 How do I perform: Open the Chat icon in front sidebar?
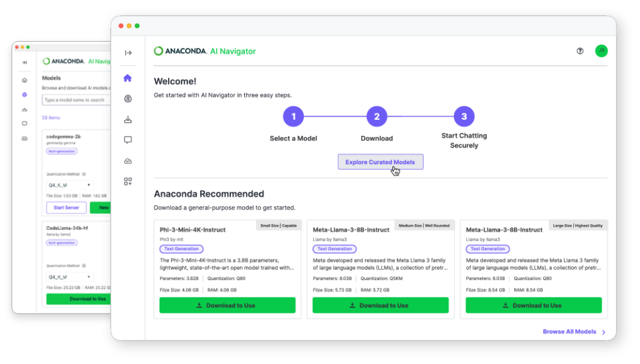point(128,140)
